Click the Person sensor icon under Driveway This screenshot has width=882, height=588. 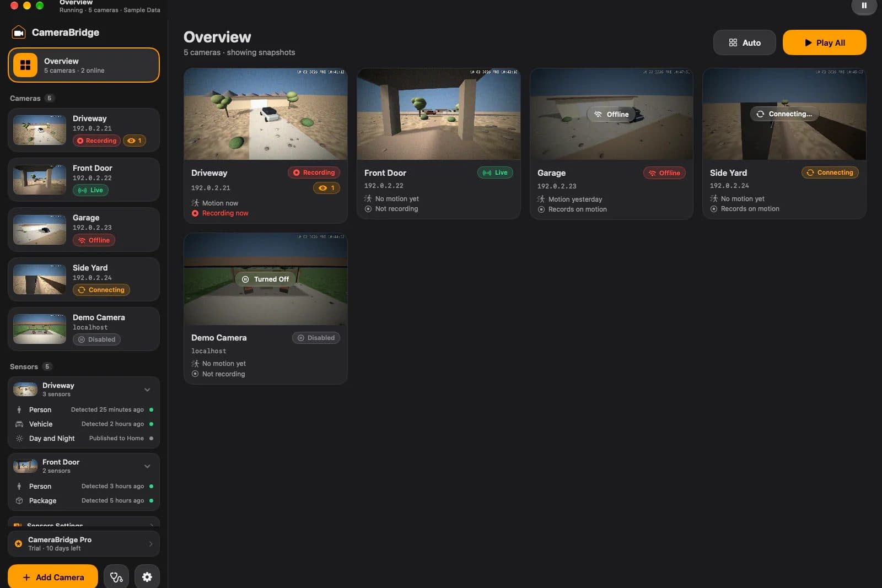[x=19, y=409]
